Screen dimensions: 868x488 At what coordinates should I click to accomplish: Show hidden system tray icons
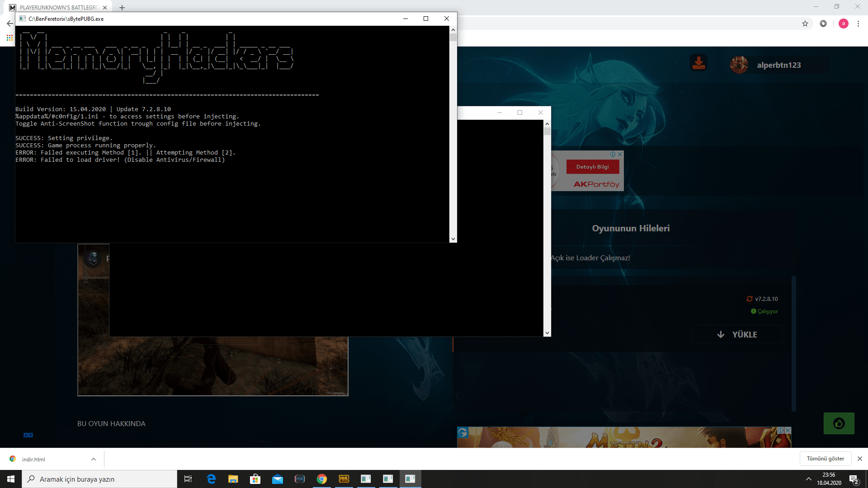click(808, 479)
